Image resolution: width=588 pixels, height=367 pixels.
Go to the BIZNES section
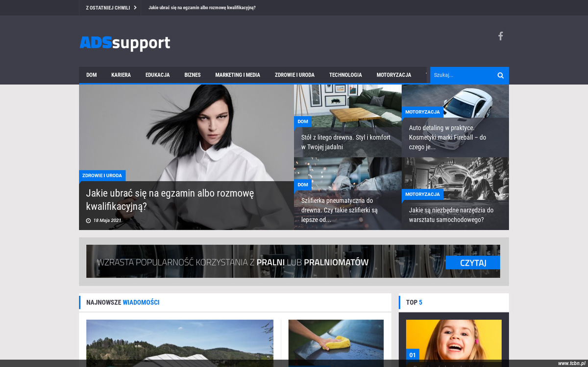tap(193, 75)
